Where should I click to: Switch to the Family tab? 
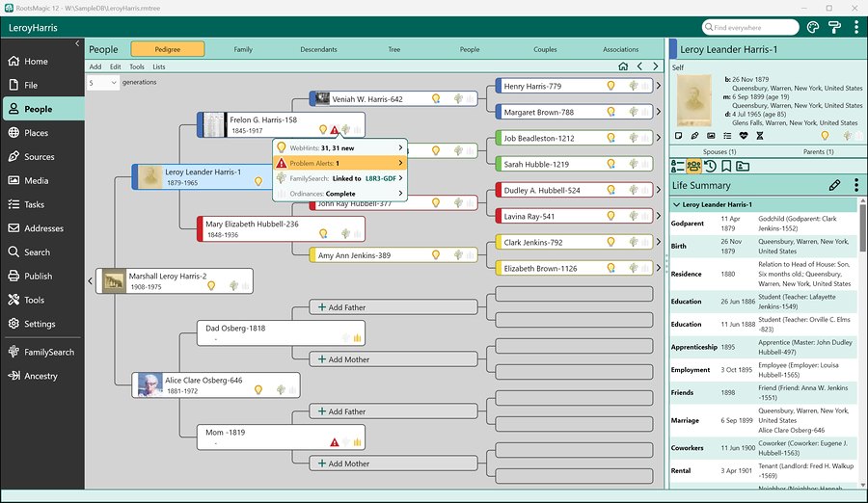243,49
